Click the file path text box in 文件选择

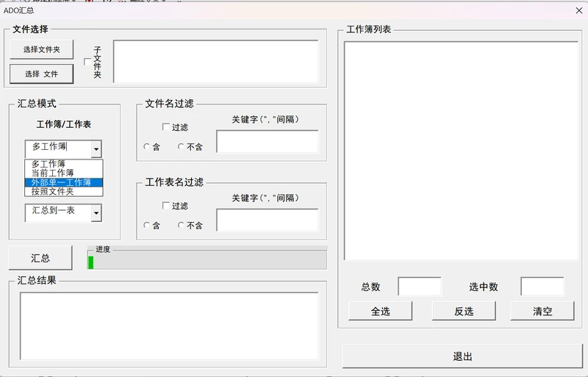pos(216,62)
